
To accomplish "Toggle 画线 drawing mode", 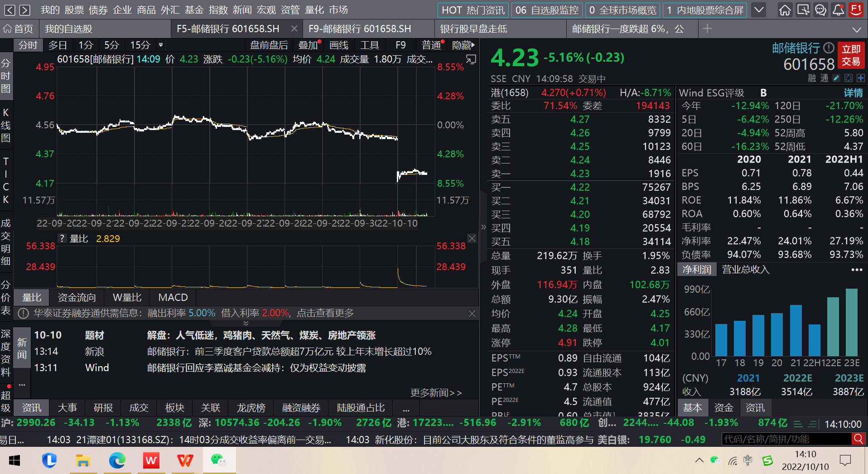I will [x=338, y=45].
